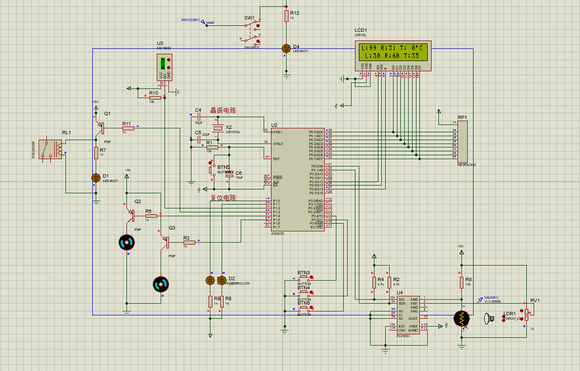Image resolution: width=580 pixels, height=371 pixels.
Task: Select the motor below transistor Q2
Action: click(127, 243)
